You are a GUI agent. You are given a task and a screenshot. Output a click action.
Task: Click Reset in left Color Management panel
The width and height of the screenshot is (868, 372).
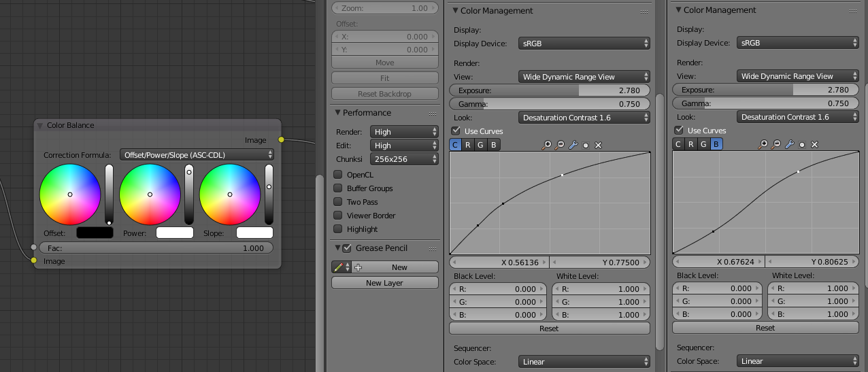(550, 328)
